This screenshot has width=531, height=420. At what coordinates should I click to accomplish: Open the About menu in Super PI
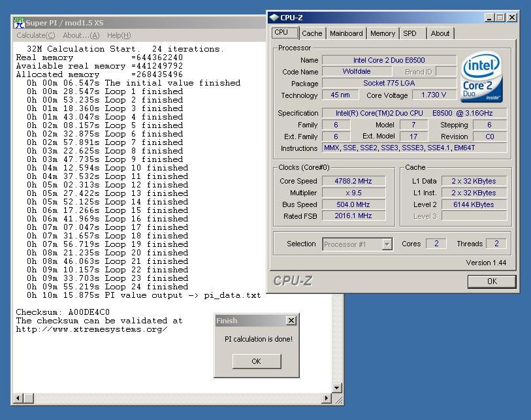click(81, 35)
